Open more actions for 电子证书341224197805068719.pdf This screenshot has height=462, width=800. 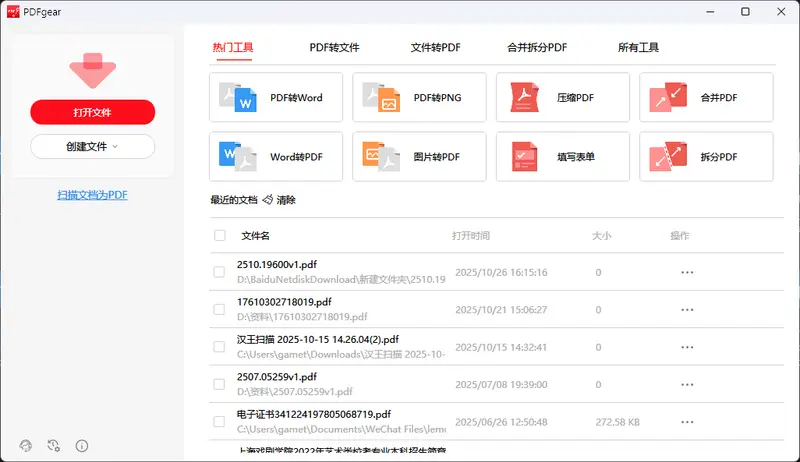click(x=687, y=422)
